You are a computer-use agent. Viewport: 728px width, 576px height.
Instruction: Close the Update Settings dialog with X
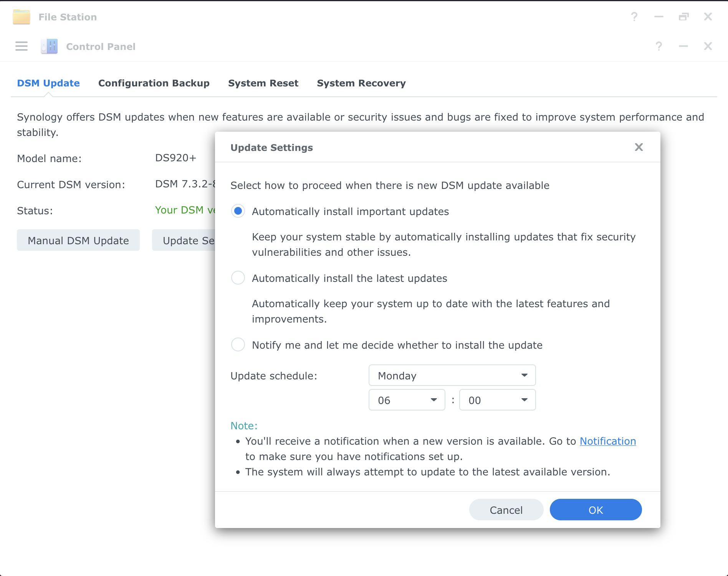(639, 147)
